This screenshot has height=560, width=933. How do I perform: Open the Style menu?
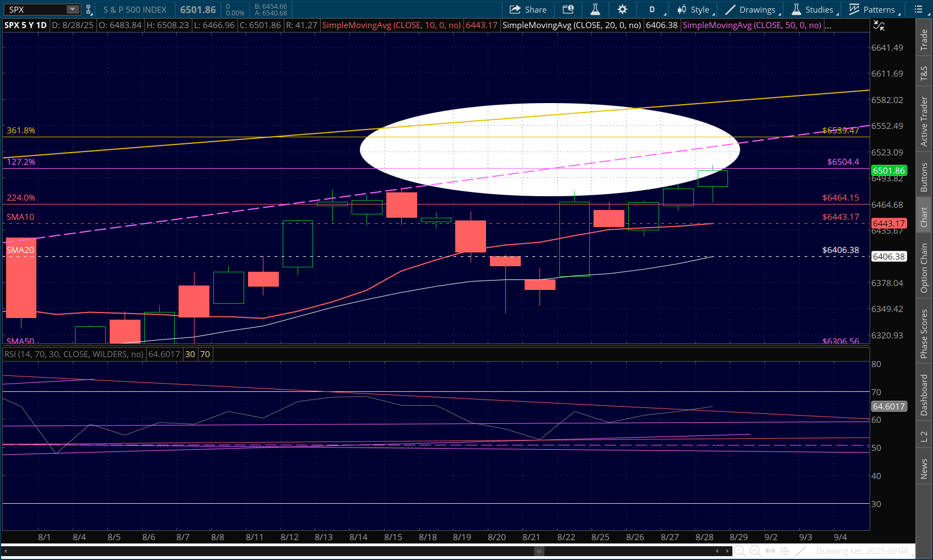694,9
